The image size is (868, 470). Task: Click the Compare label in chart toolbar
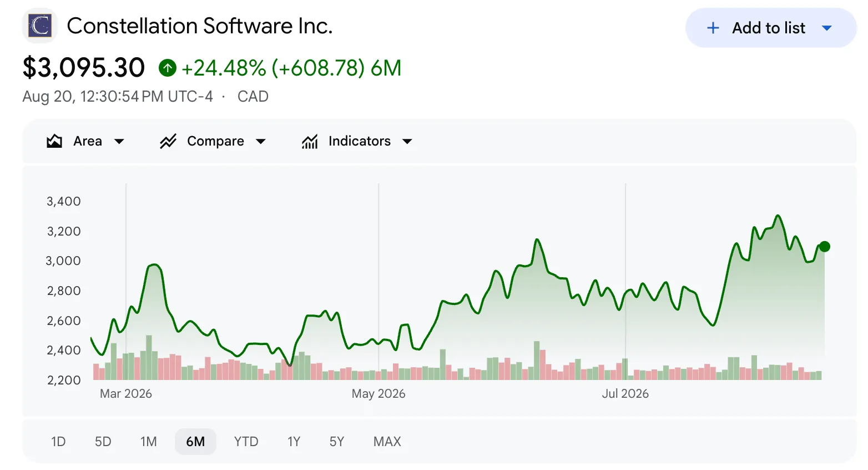[x=215, y=141]
